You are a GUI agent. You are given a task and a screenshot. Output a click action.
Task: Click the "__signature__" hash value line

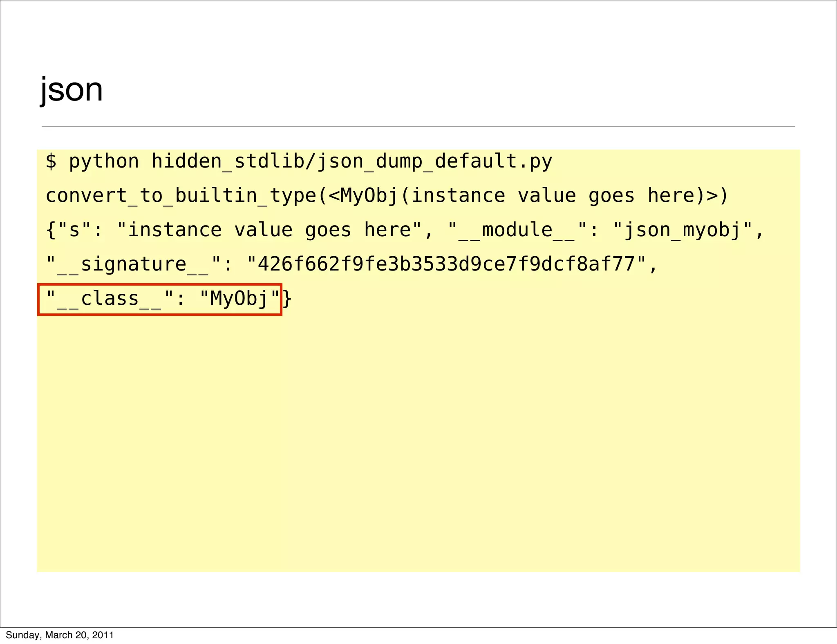pyautogui.click(x=351, y=265)
